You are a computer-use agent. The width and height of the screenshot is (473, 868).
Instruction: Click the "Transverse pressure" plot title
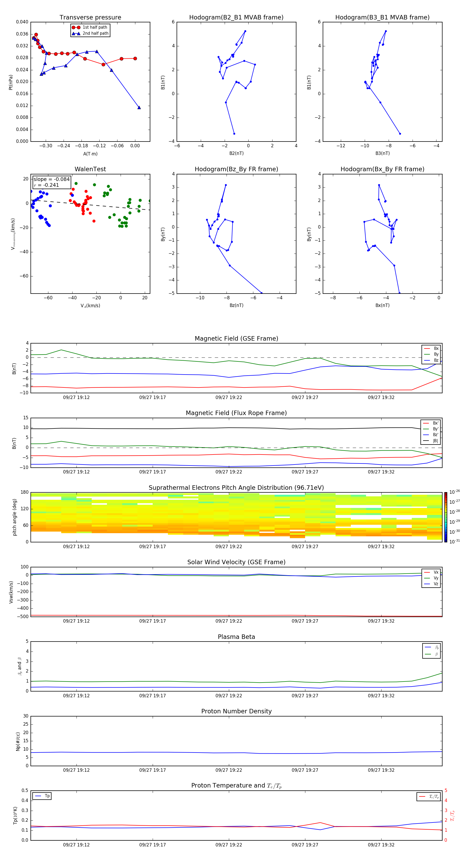[90, 18]
